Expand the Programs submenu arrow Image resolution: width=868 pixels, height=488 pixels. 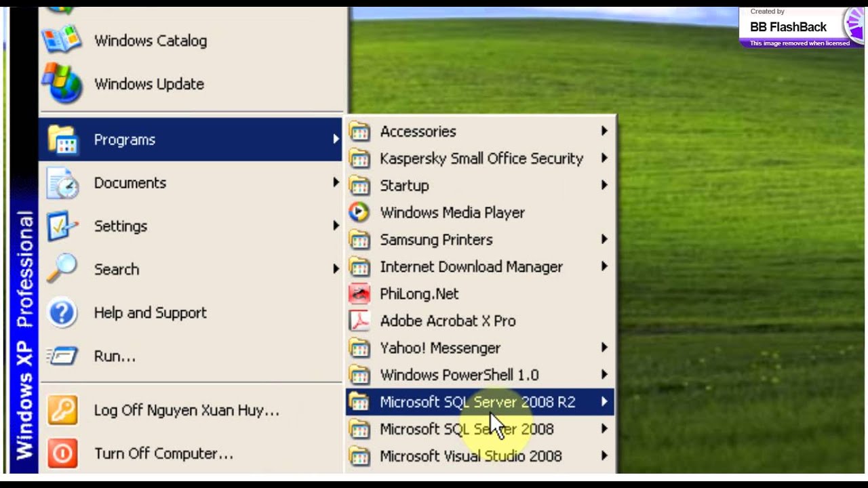pos(336,139)
